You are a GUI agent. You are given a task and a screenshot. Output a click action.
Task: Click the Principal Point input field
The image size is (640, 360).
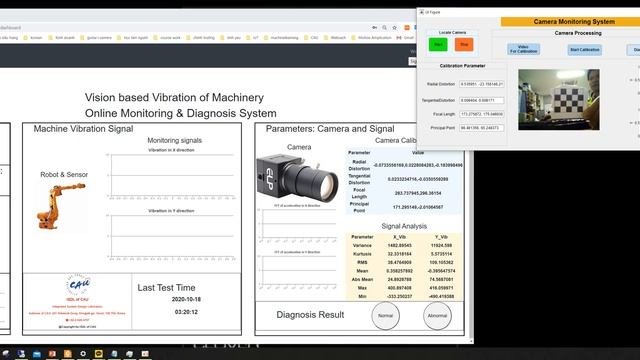click(481, 128)
